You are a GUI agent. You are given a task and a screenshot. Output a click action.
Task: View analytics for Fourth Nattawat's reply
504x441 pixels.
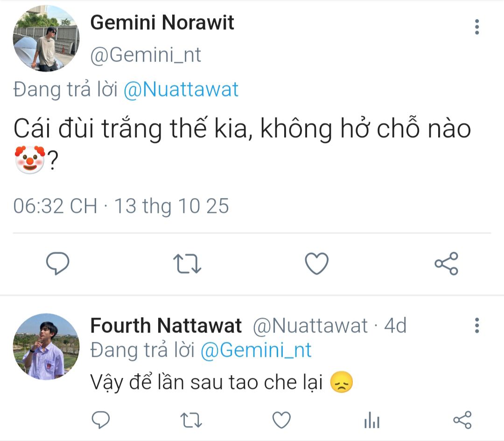pos(371,420)
